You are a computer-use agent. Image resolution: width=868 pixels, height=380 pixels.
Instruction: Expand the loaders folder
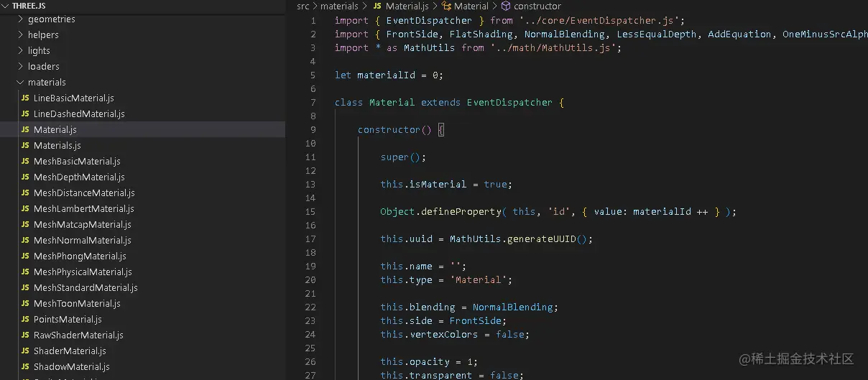coord(20,66)
